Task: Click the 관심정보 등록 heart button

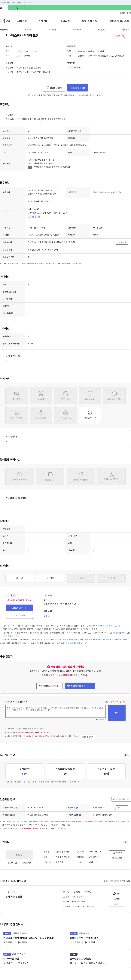Action: (x=54, y=88)
